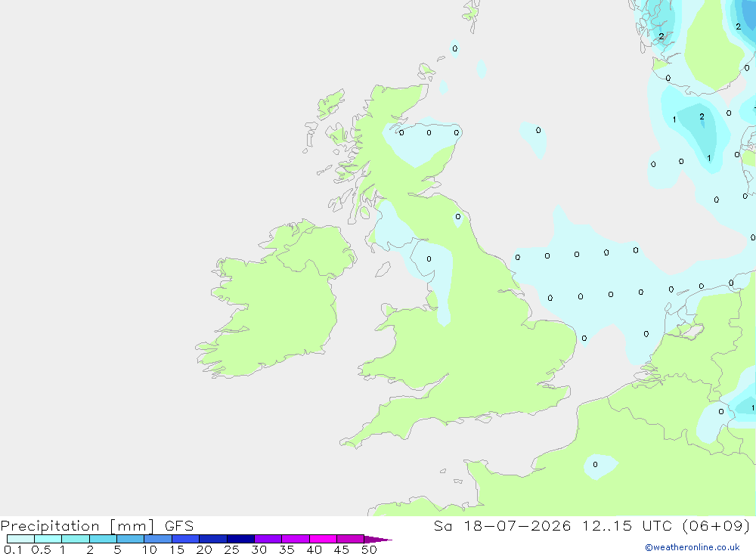Viewport: 756px width, 554px height.
Task: Click the '20' legend scale value
Action: pos(204,549)
